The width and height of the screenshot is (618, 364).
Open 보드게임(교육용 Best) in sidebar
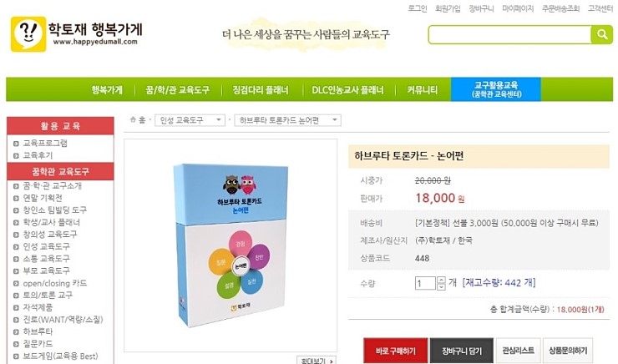(60, 356)
